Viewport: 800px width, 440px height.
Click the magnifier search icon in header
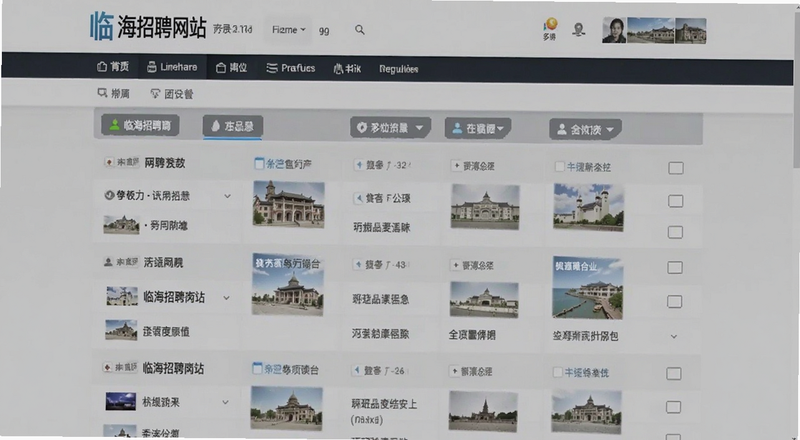(x=360, y=30)
